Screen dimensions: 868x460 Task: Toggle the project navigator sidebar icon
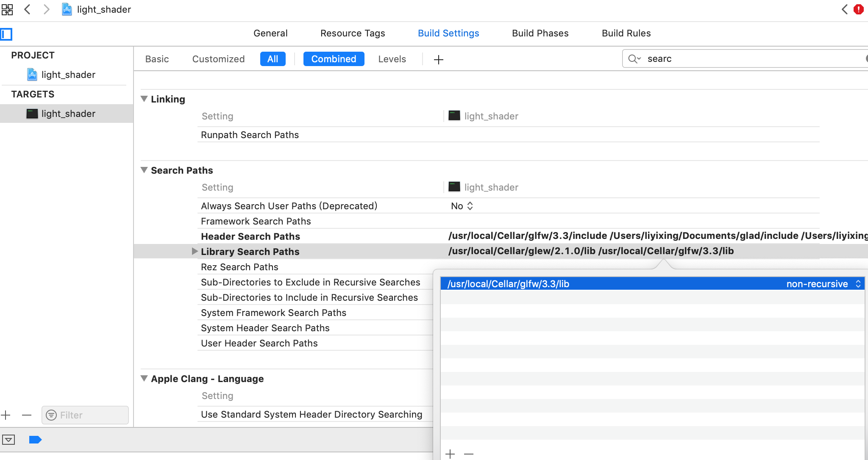click(6, 34)
